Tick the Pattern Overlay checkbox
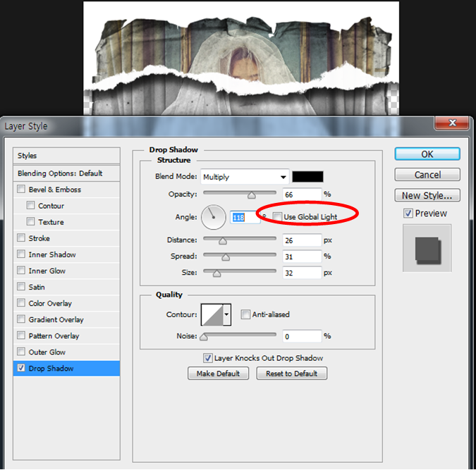Viewport: 476px width, 470px height. tap(21, 335)
